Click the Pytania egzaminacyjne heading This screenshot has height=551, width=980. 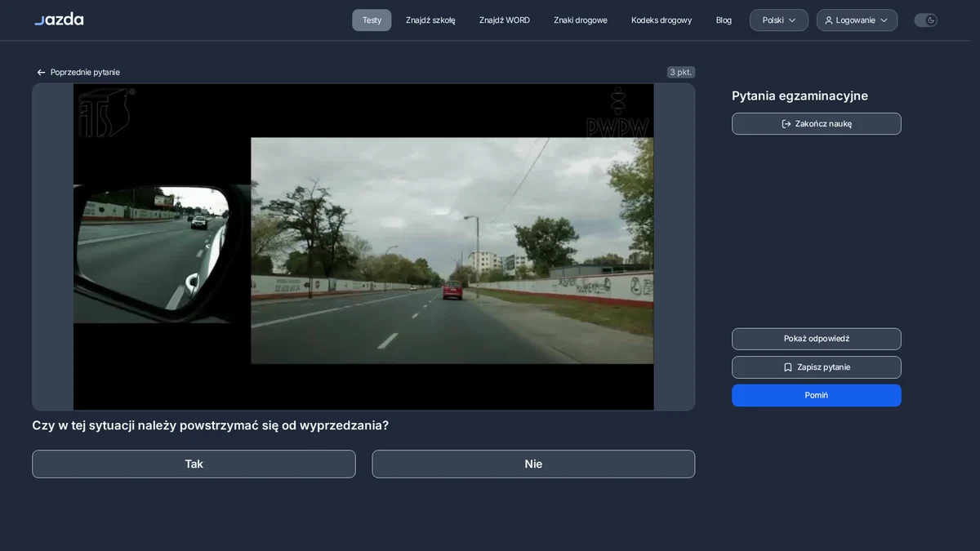tap(800, 96)
